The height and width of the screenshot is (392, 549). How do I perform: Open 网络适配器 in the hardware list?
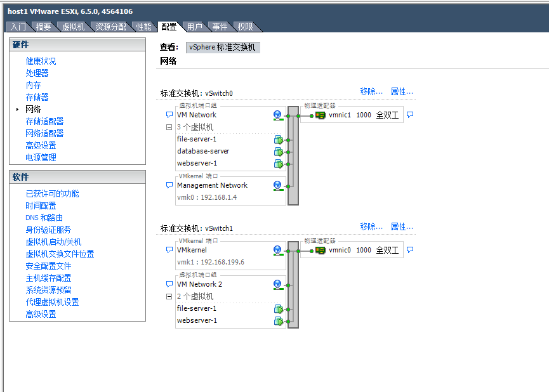click(x=44, y=133)
